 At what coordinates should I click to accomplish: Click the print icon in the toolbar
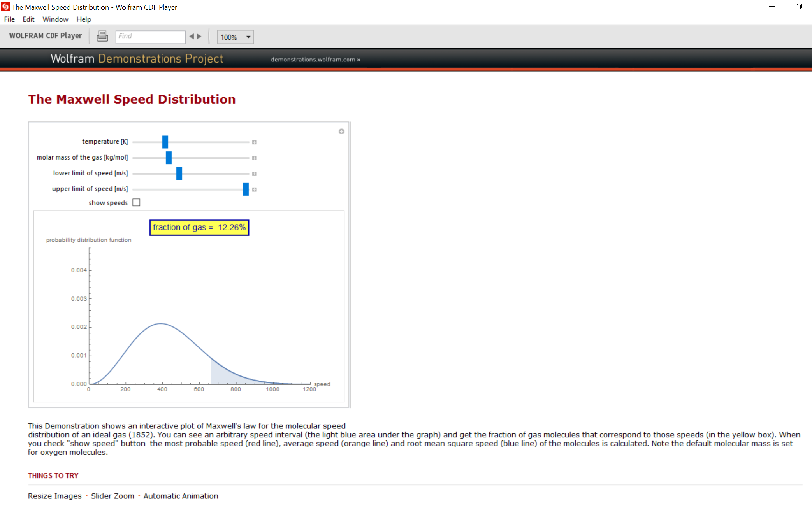(102, 36)
